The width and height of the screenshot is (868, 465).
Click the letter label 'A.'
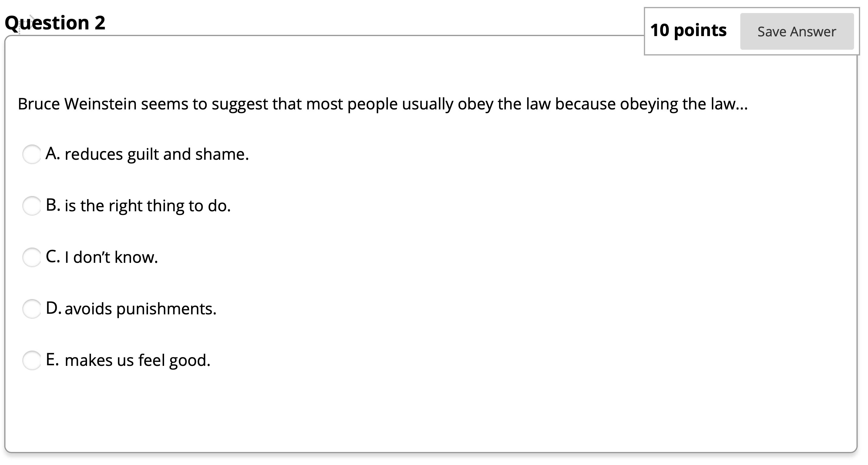pyautogui.click(x=53, y=154)
